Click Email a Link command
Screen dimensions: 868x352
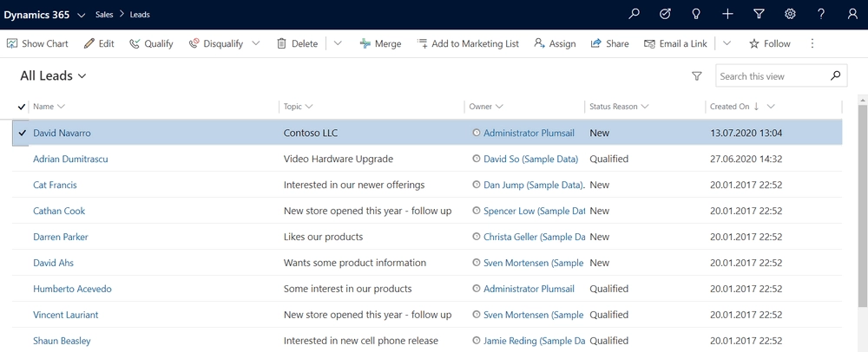pyautogui.click(x=675, y=43)
